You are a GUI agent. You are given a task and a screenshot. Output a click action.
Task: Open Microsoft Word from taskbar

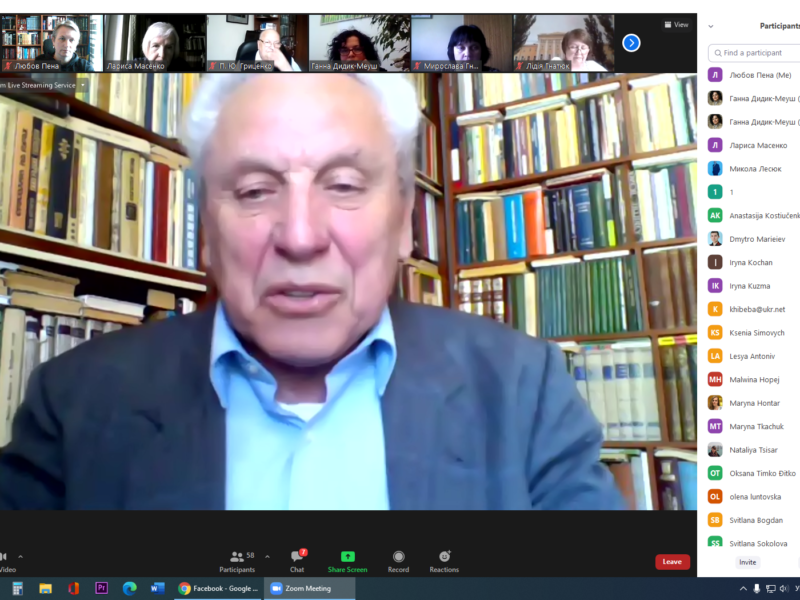tap(157, 589)
